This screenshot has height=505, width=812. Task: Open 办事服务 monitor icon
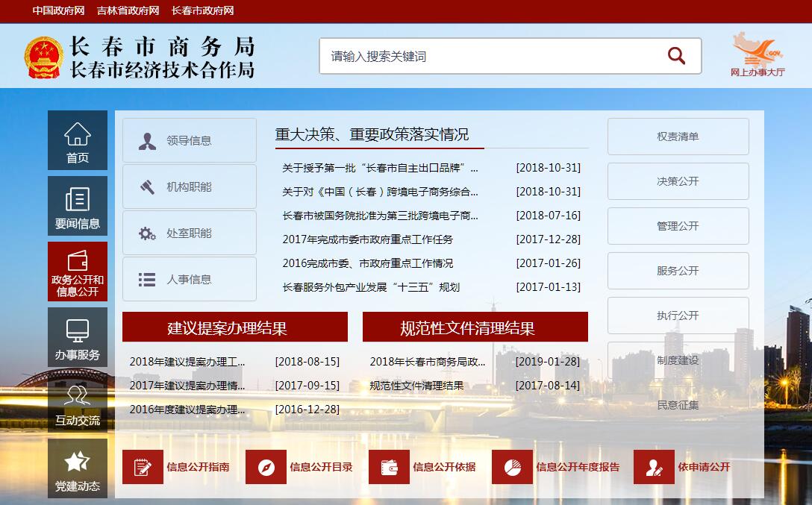pyautogui.click(x=78, y=330)
